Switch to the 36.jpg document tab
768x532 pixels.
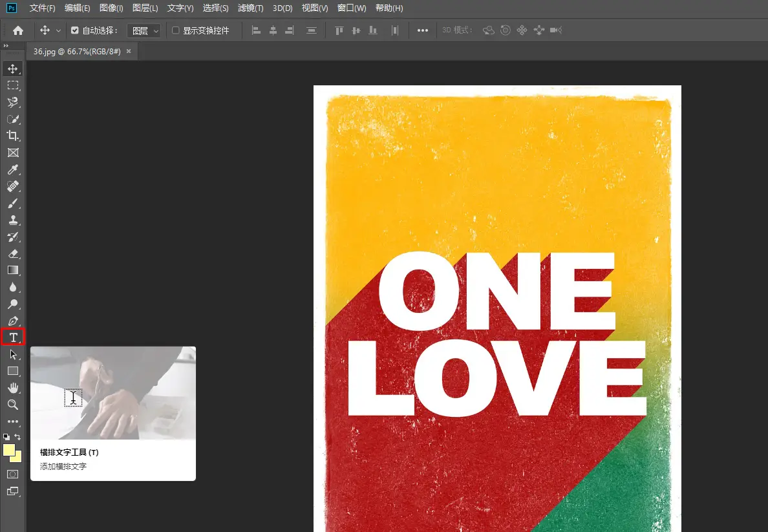click(x=77, y=51)
